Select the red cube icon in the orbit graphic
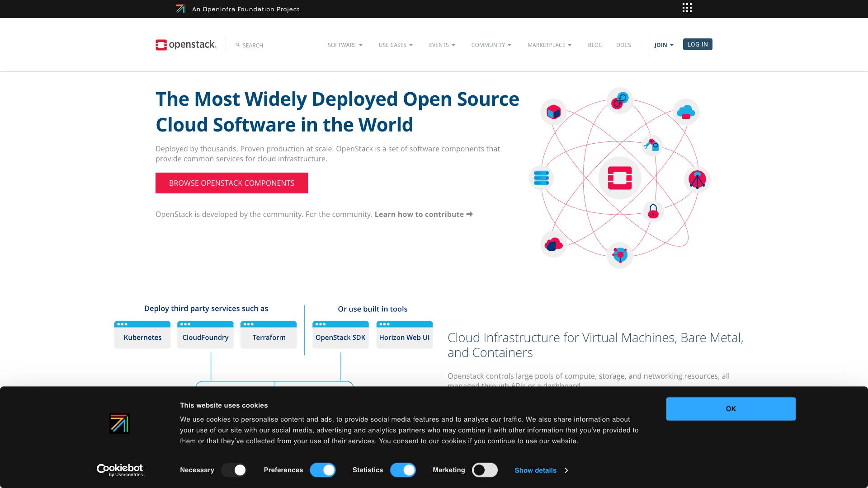 click(x=553, y=112)
